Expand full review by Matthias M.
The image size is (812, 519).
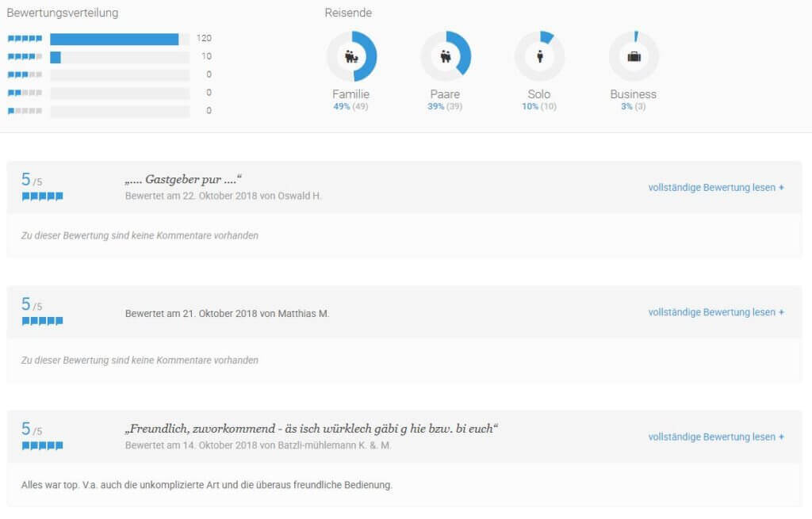click(716, 312)
